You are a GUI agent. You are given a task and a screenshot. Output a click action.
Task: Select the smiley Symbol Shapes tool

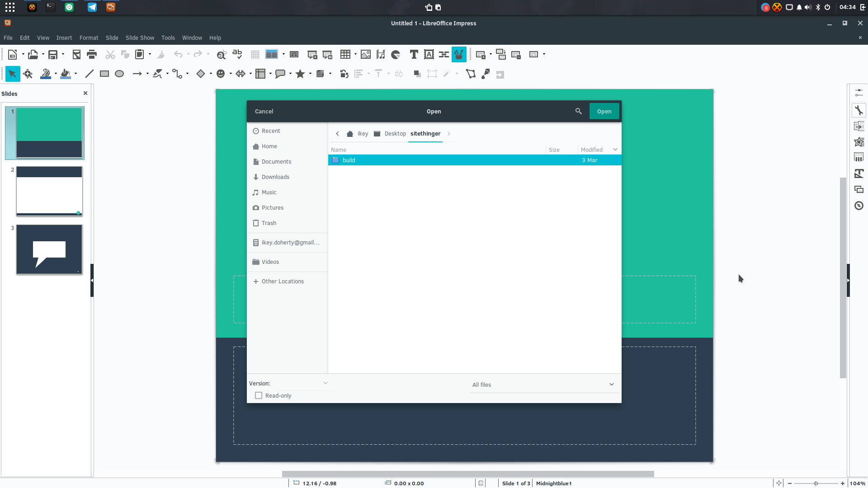point(221,74)
